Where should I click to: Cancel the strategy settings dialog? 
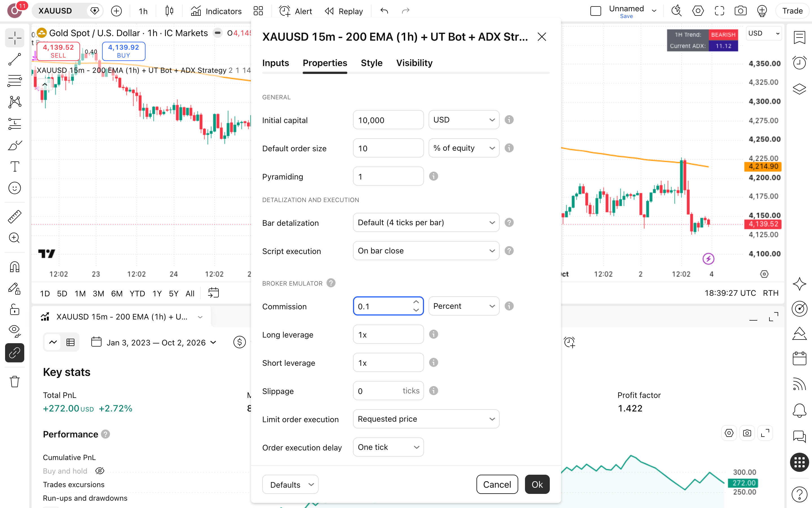click(497, 484)
